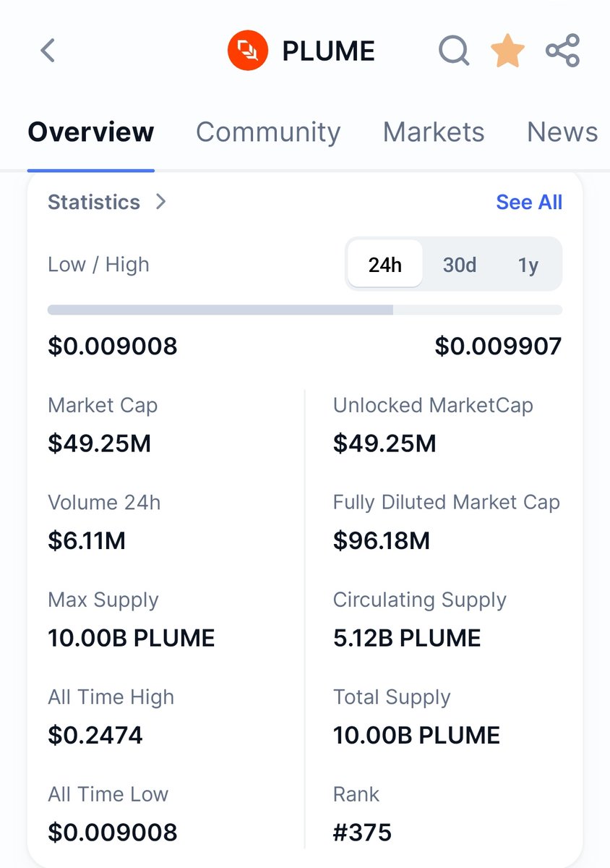The image size is (610, 868).
Task: Tap the All Time Low label
Action: 108,794
